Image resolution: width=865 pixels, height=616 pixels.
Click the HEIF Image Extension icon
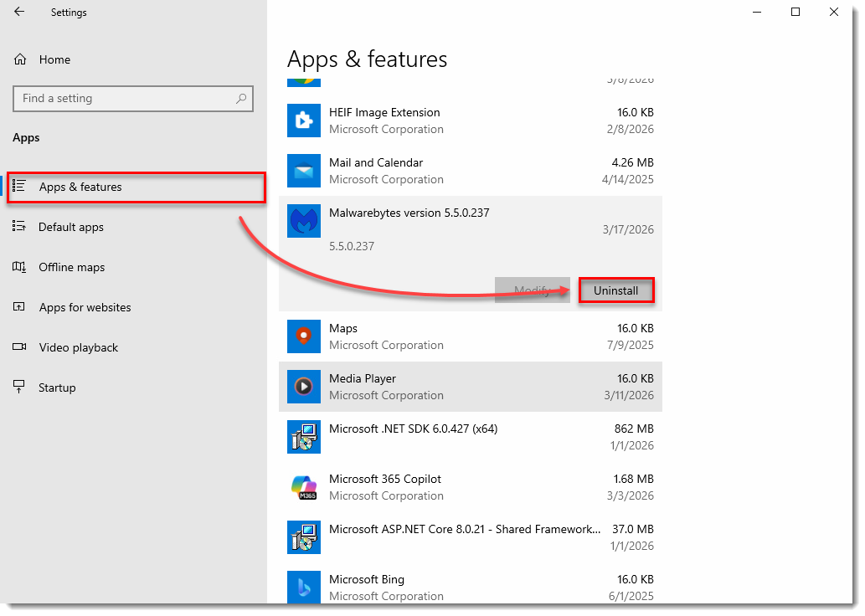point(303,121)
